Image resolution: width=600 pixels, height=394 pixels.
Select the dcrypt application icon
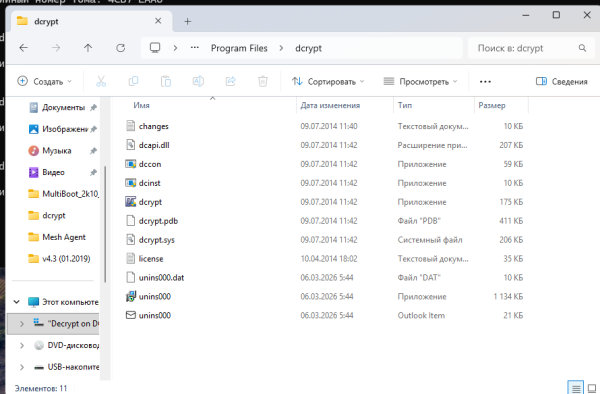point(130,202)
